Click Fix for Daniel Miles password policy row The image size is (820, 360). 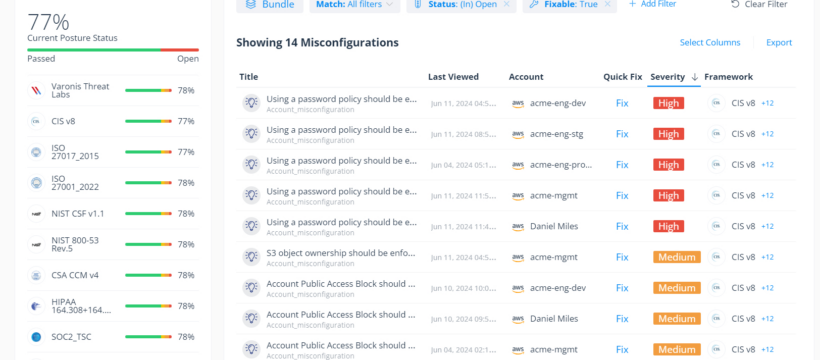[622, 227]
